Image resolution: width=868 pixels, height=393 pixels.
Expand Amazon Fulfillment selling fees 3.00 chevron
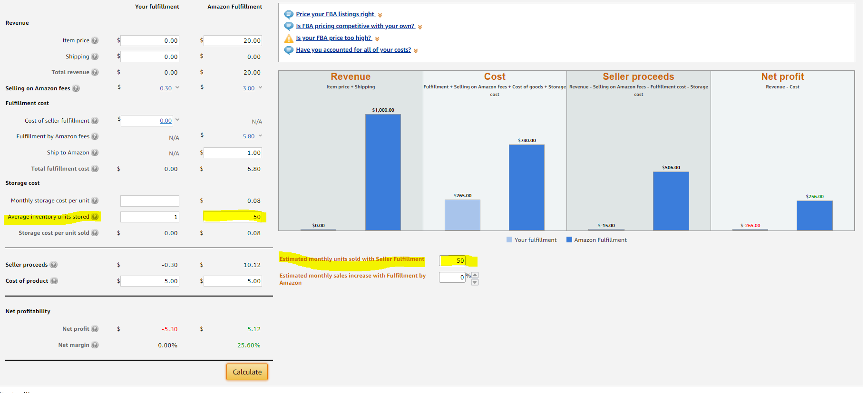pos(260,87)
